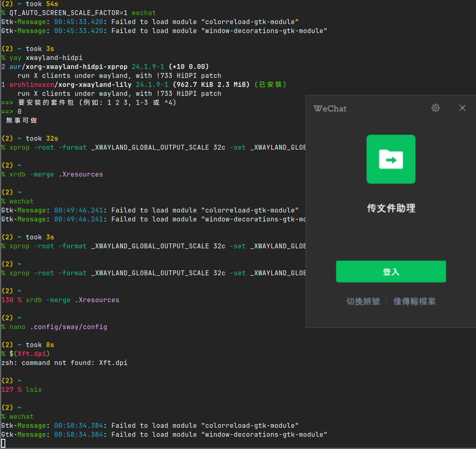The height and width of the screenshot is (449, 476).
Task: Click the 传文件助理 account name label
Action: [391, 208]
